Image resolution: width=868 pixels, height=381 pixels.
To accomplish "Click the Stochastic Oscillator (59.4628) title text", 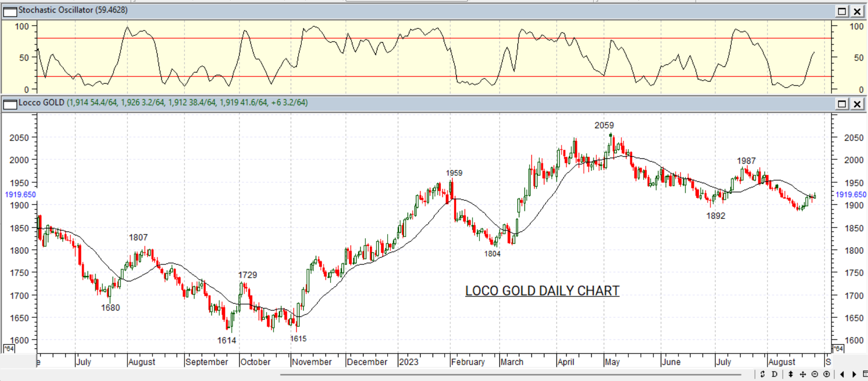I will click(x=73, y=10).
